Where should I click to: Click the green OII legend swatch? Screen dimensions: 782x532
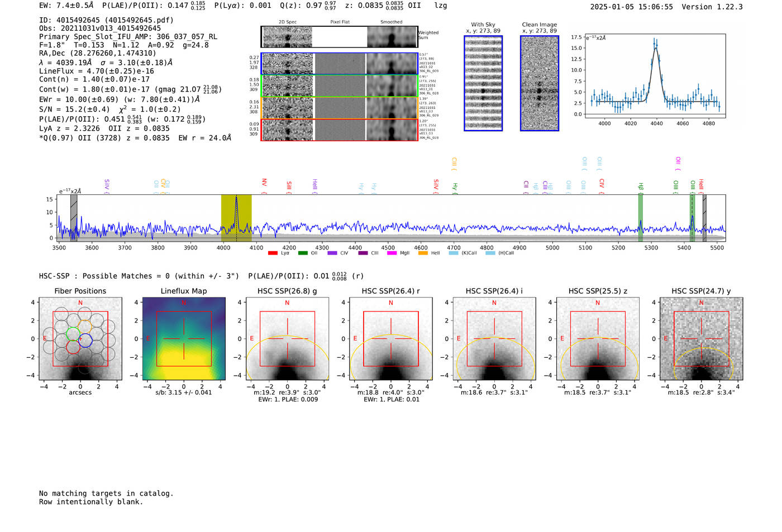303,253
